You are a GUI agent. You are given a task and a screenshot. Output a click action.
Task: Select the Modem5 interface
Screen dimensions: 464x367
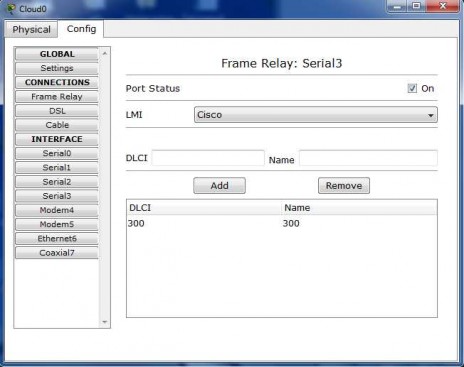[57, 224]
